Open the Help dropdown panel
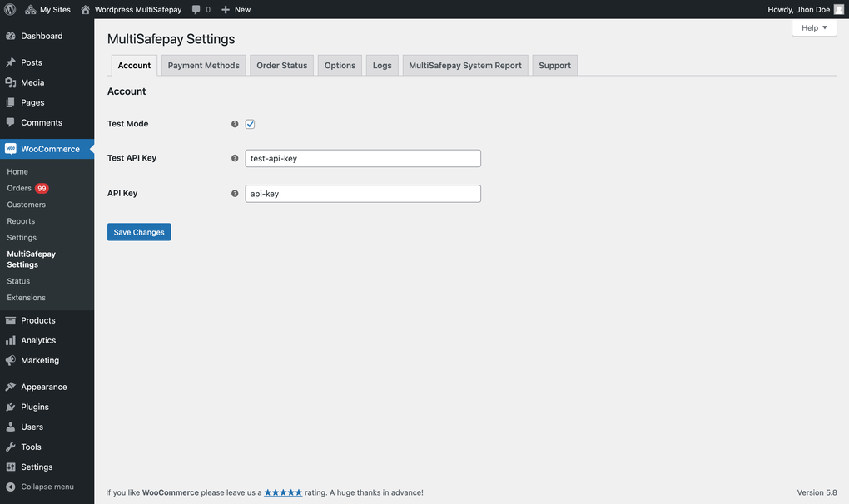This screenshot has height=504, width=849. click(812, 27)
